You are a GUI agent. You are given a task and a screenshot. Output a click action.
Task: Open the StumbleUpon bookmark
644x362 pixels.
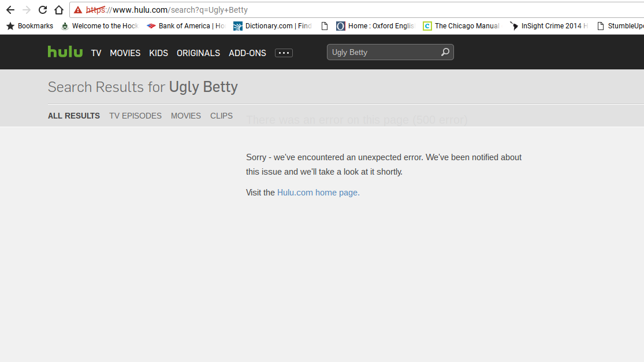pyautogui.click(x=620, y=26)
